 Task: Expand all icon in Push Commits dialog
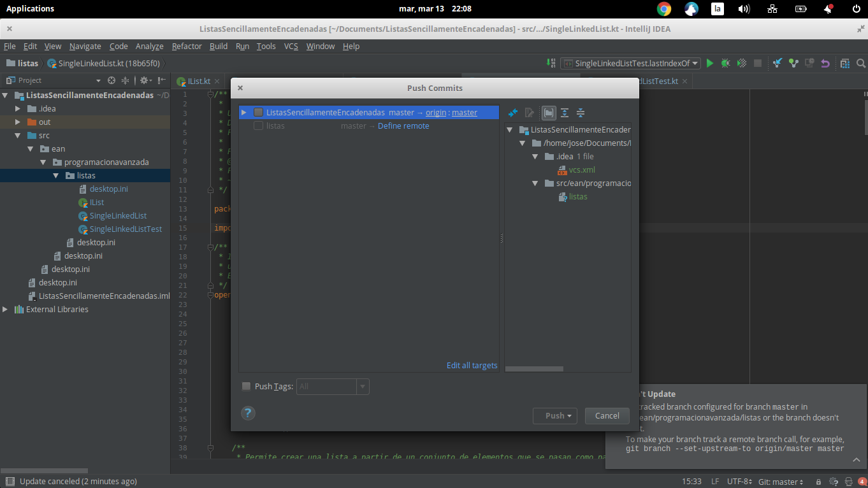coord(565,113)
